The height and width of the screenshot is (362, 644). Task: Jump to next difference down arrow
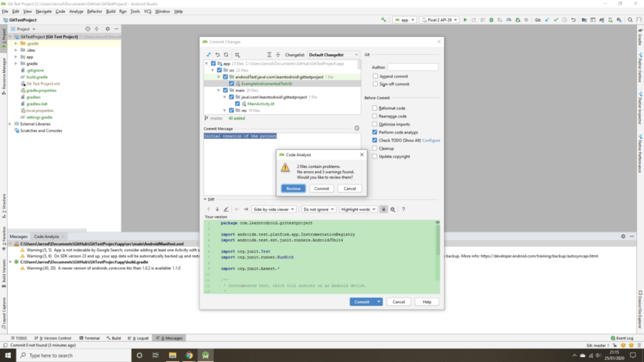point(218,209)
